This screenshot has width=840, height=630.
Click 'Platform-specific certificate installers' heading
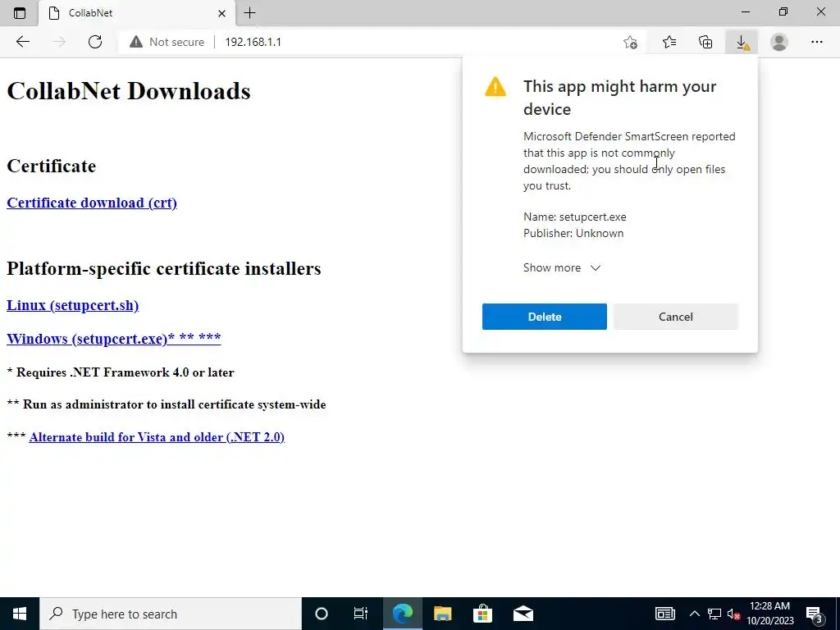164,268
